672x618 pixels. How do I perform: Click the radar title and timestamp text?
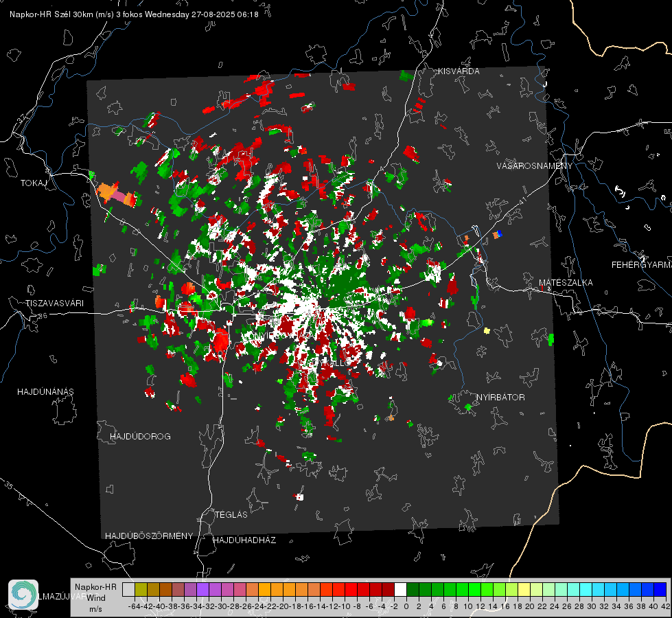[134, 14]
